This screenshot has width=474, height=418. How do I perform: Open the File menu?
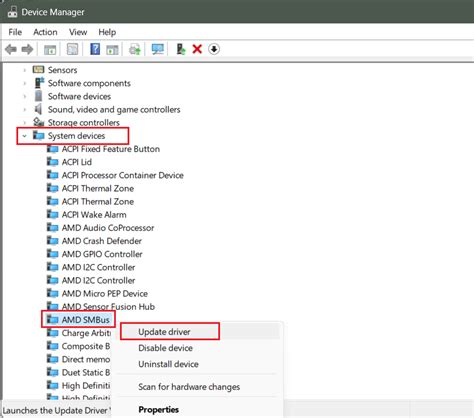(x=15, y=32)
